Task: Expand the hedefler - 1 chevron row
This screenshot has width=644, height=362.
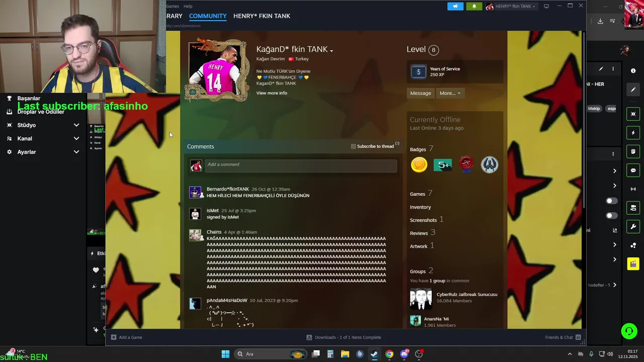Action: (614, 285)
